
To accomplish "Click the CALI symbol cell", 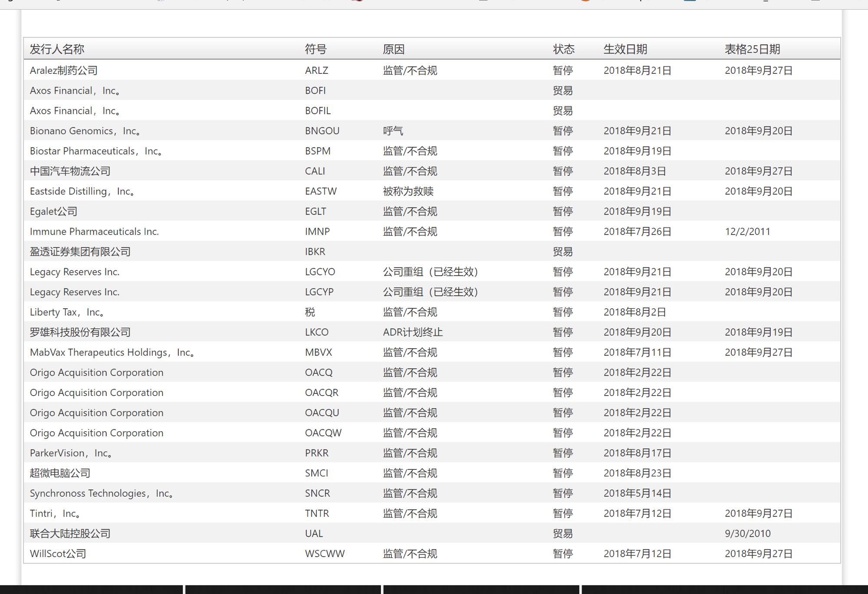I will [x=315, y=171].
